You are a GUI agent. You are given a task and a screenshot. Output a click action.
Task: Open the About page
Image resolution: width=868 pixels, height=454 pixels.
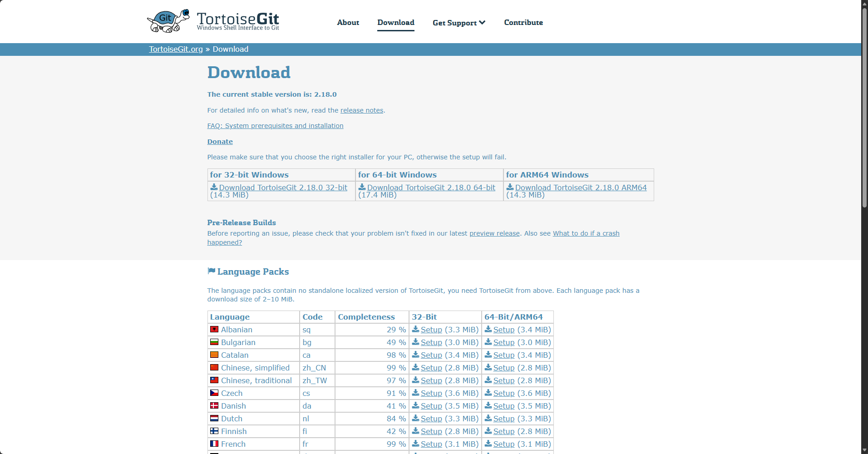[x=348, y=22]
